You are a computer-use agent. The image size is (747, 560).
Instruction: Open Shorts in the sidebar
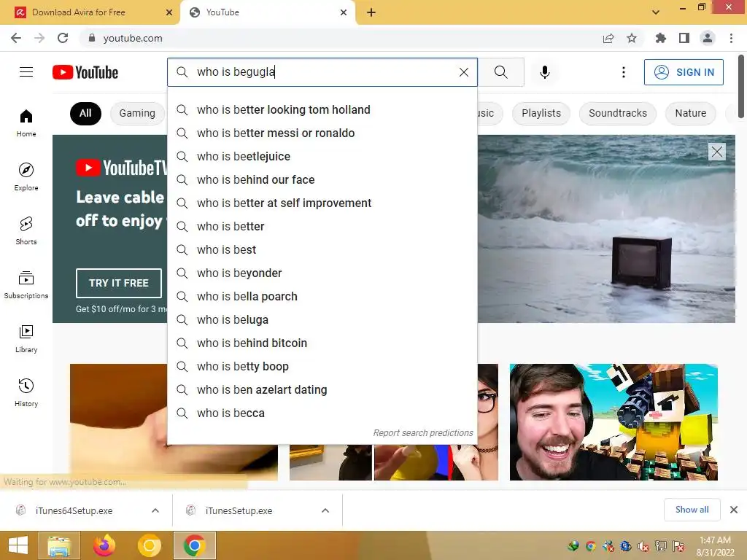coord(26,230)
